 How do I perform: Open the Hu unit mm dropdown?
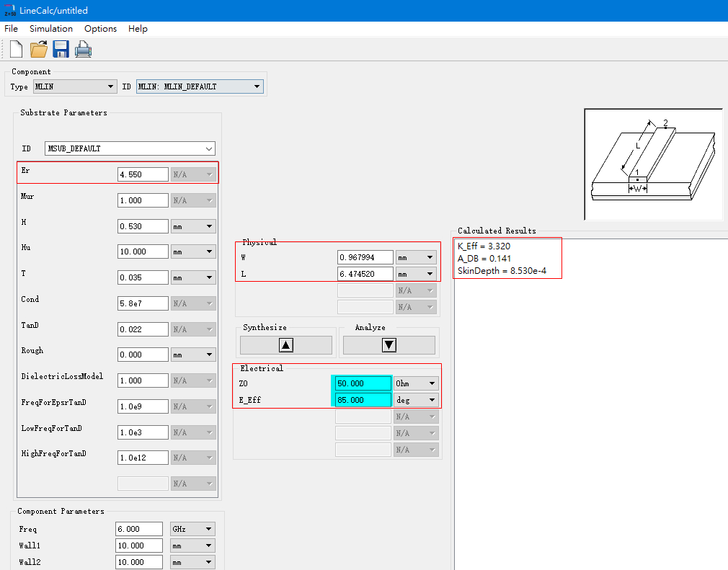point(193,251)
